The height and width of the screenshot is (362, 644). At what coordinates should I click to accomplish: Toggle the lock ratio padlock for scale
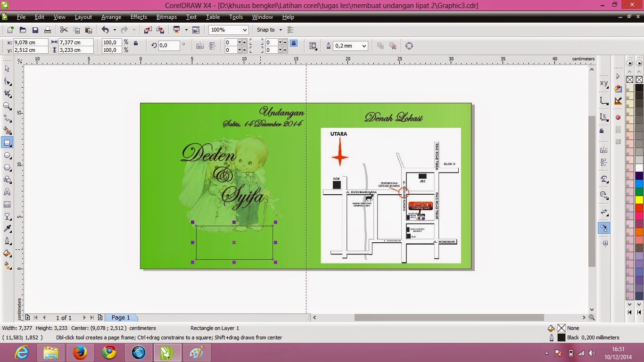click(x=136, y=43)
